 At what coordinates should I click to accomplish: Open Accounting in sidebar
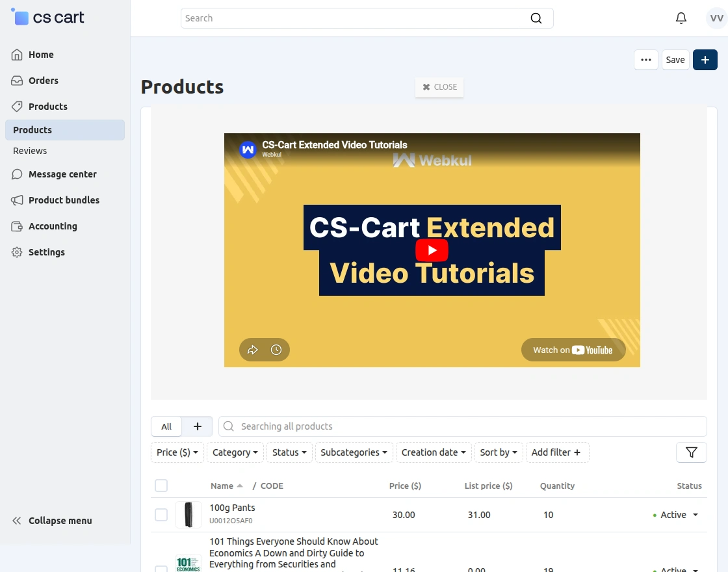53,226
